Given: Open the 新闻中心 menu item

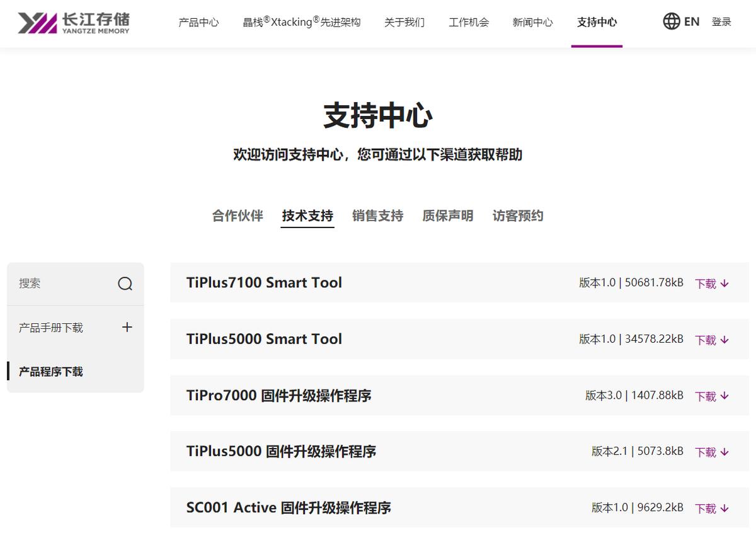Looking at the screenshot, I should pos(532,22).
